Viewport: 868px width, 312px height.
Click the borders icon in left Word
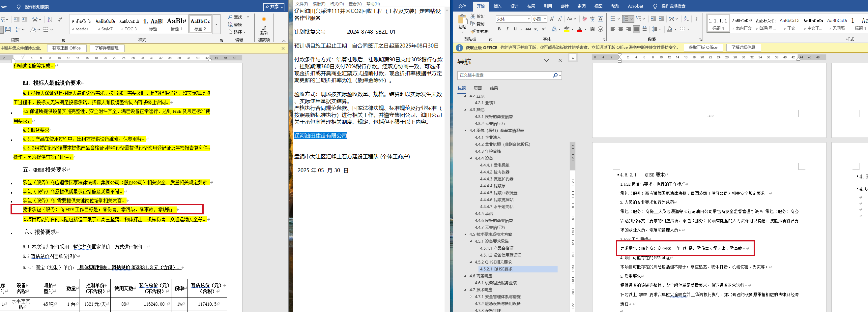[x=46, y=30]
